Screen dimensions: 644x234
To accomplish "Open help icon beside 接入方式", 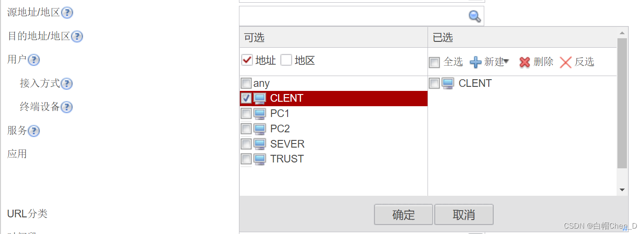I will [67, 84].
